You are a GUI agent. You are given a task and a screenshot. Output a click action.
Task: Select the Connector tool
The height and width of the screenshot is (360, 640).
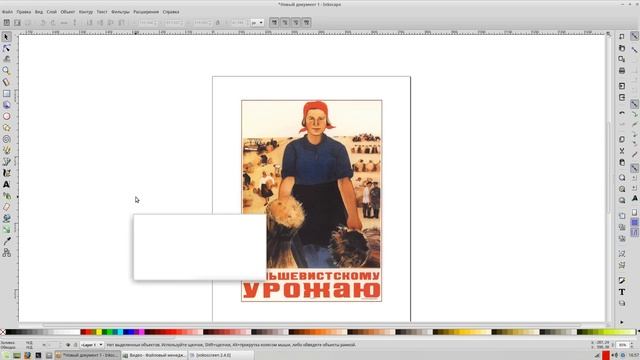(7, 253)
